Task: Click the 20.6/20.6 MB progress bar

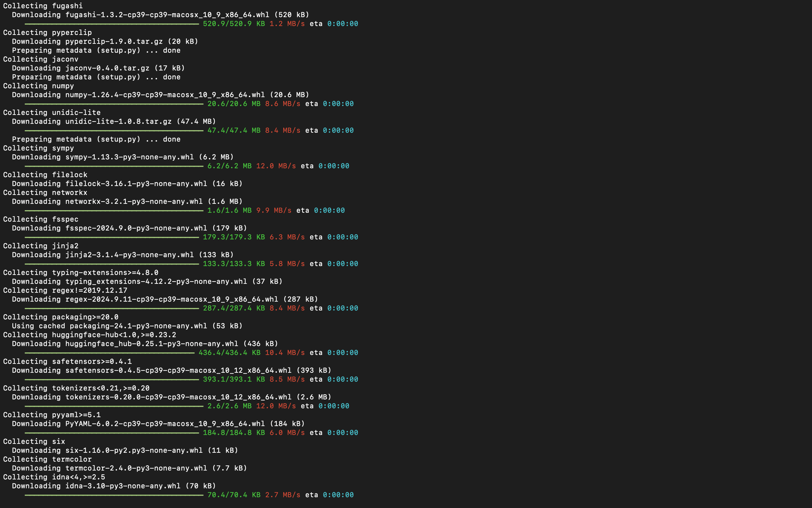Action: [114, 104]
